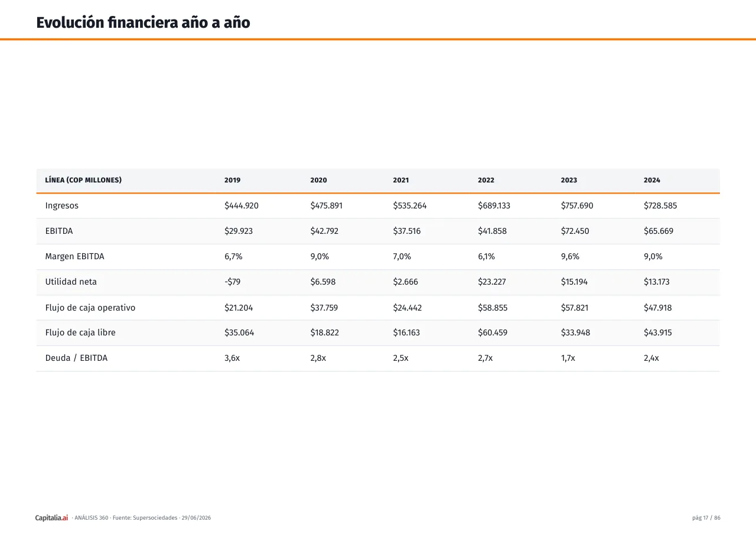
Task: Select the 2019 column header
Action: coord(233,180)
